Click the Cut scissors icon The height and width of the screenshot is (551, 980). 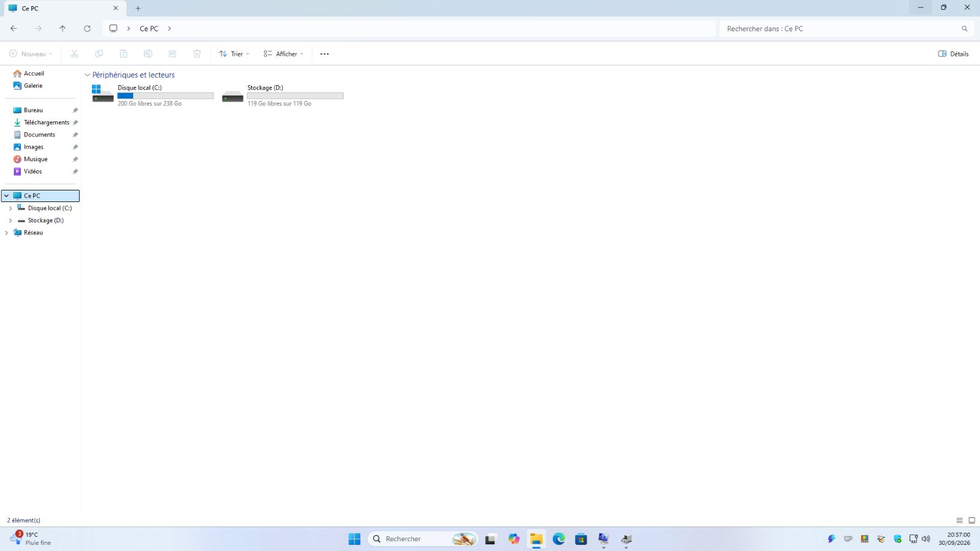(75, 54)
